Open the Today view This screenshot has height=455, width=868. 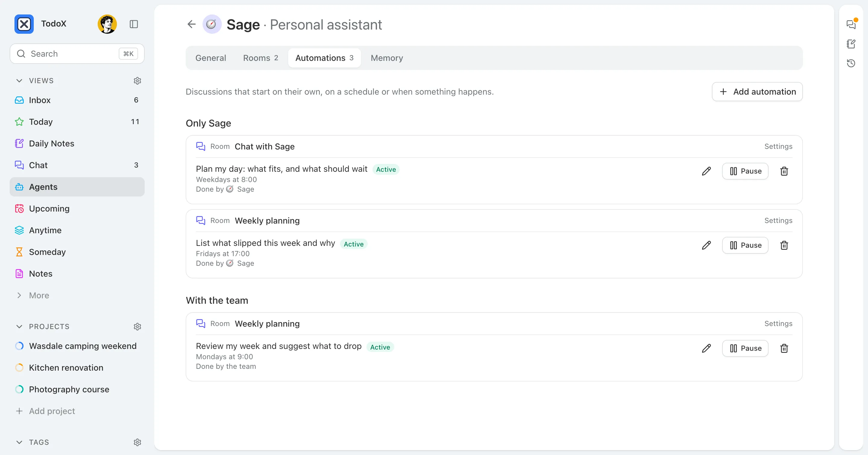(77, 122)
